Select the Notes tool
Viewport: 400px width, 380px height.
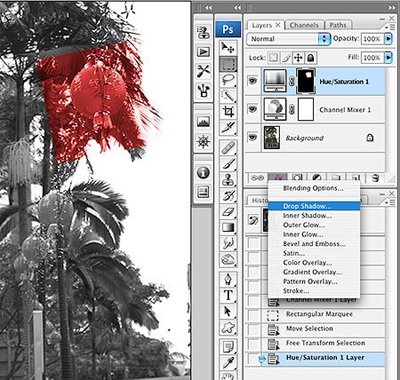coord(228,347)
